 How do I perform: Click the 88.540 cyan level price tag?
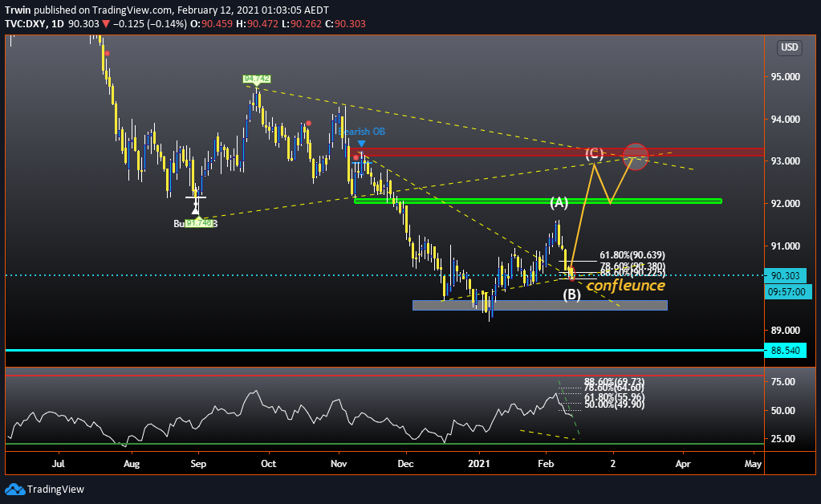click(x=786, y=350)
